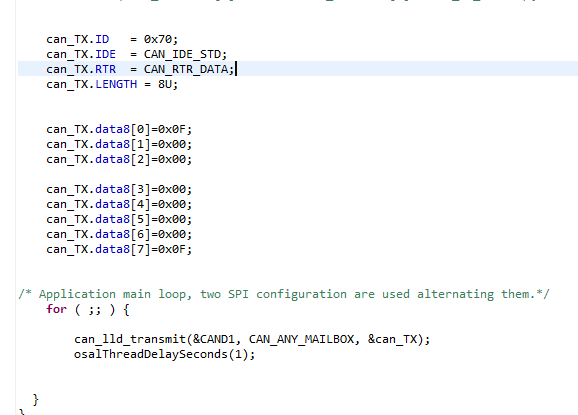The height and width of the screenshot is (415, 578).
Task: Click the line data8[0]=0x0F
Action: click(119, 129)
